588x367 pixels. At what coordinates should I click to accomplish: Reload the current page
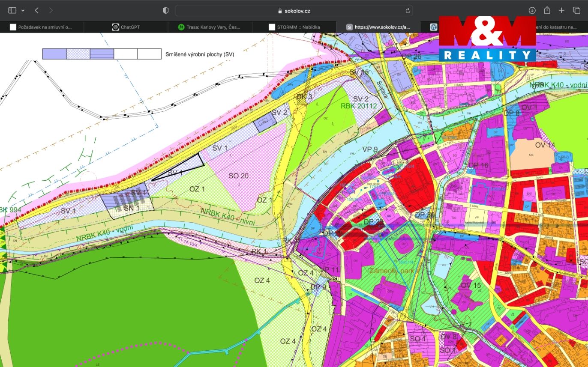pos(408,11)
